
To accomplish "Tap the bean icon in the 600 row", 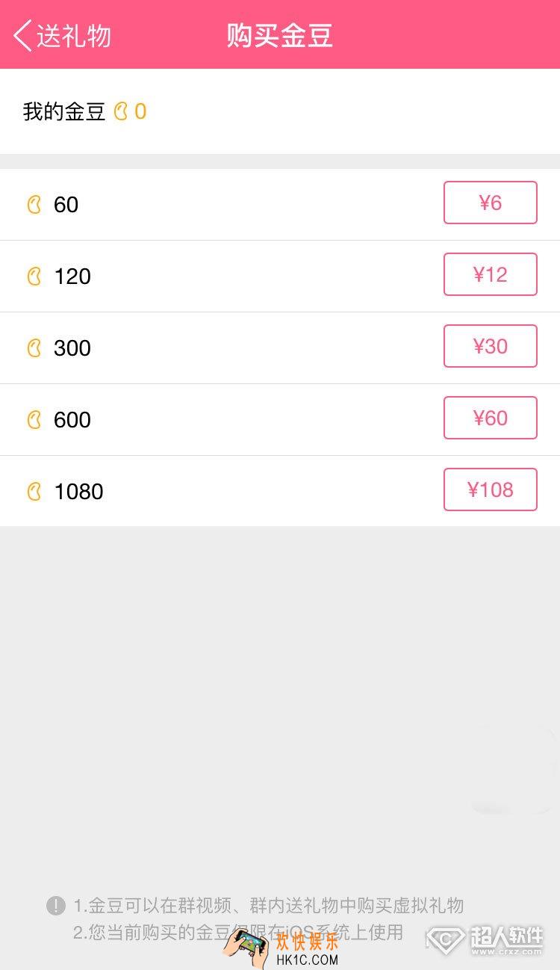I will 34,419.
